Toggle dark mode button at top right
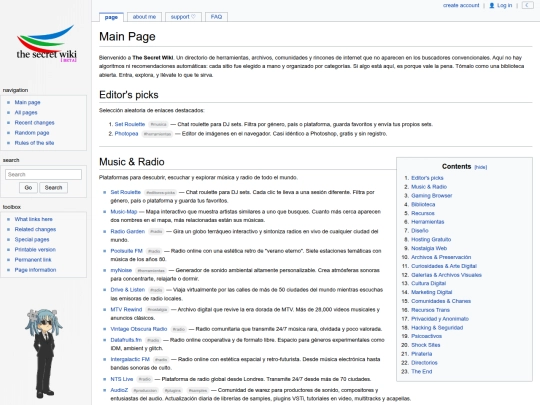The image size is (540, 405). point(527,5)
